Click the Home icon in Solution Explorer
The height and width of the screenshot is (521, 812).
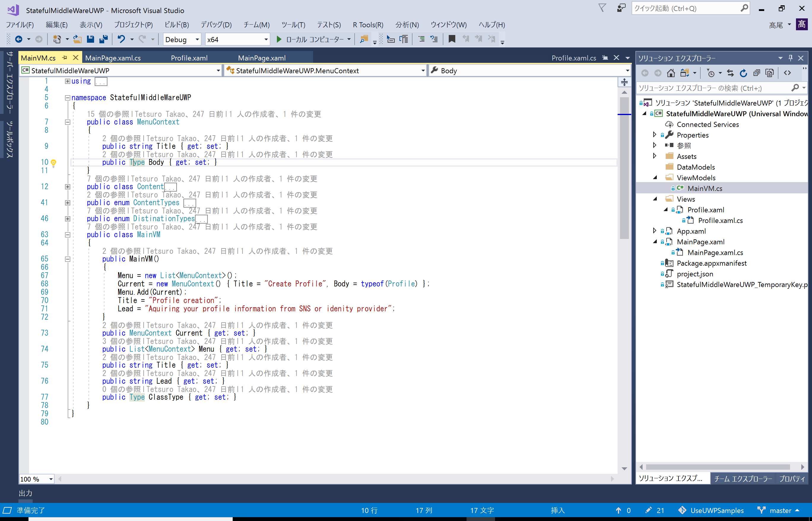(671, 73)
